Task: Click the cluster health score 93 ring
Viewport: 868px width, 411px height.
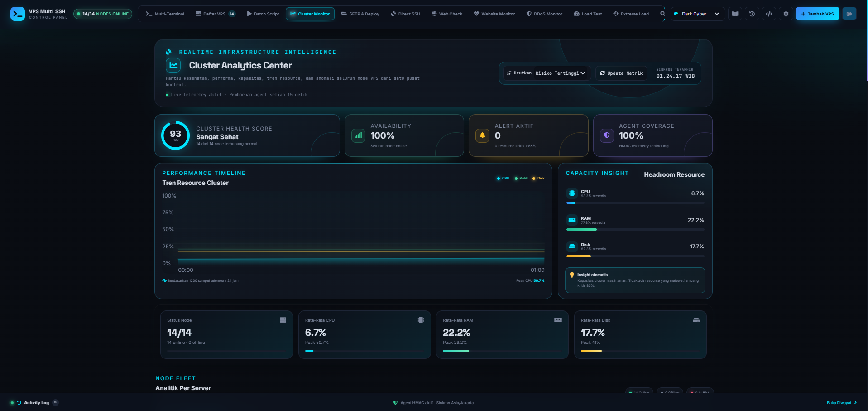Action: (175, 135)
